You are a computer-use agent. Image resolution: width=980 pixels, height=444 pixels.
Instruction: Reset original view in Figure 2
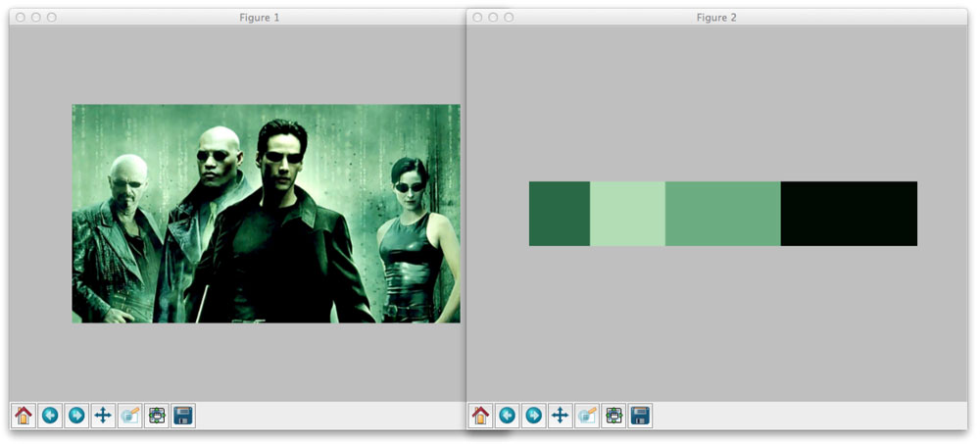[480, 416]
